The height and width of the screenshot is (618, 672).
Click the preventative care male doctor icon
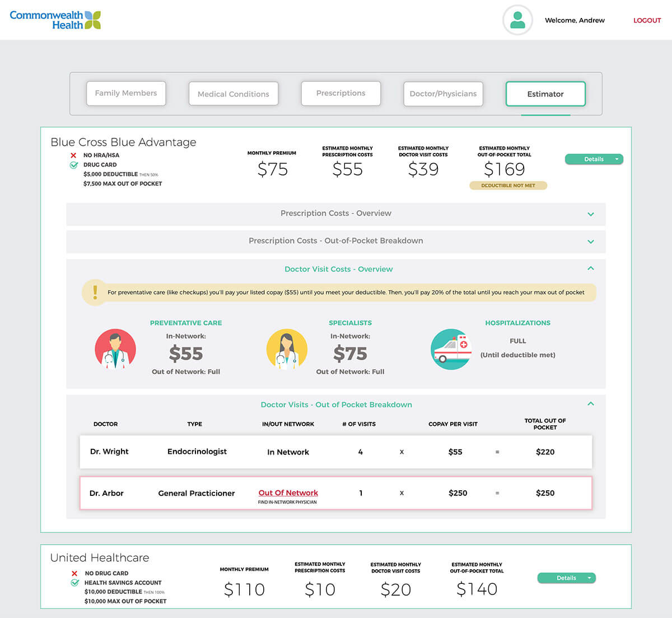click(115, 349)
